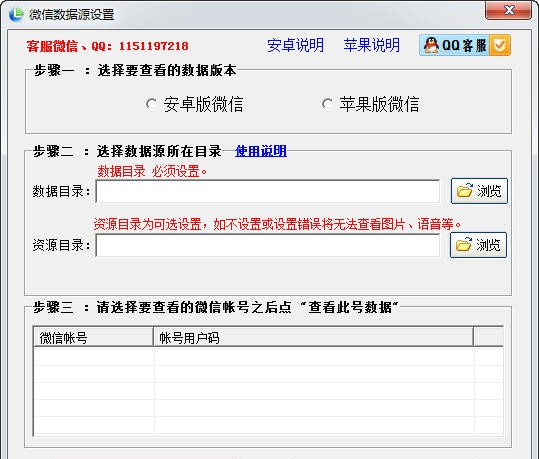The width and height of the screenshot is (539, 459).
Task: Click the 客服微信、QQ: 1151197218 text
Action: pyautogui.click(x=108, y=46)
